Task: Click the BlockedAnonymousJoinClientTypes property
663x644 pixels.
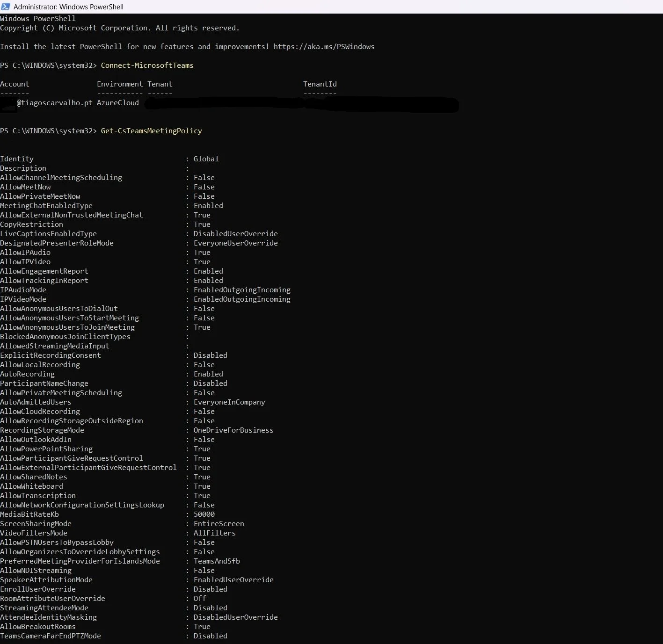Action: pos(65,337)
